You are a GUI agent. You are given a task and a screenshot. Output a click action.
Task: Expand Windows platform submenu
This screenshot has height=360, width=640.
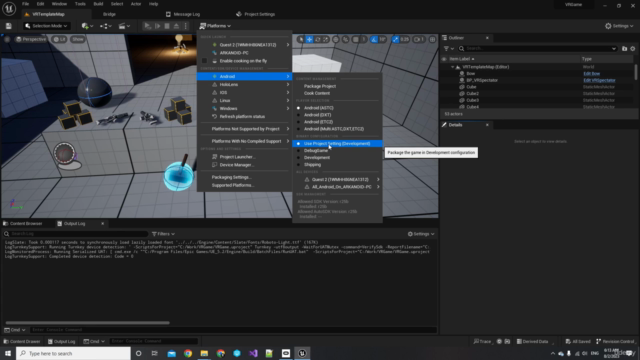[x=244, y=109]
